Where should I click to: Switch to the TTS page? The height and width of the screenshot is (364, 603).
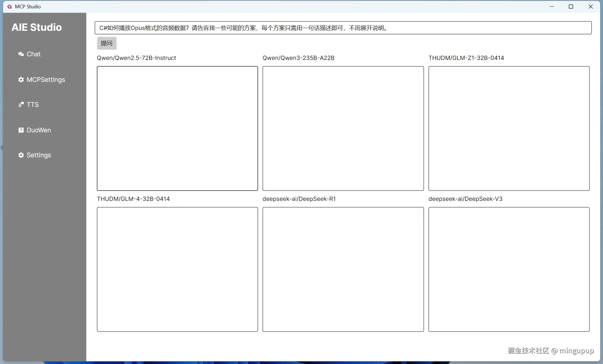32,105
